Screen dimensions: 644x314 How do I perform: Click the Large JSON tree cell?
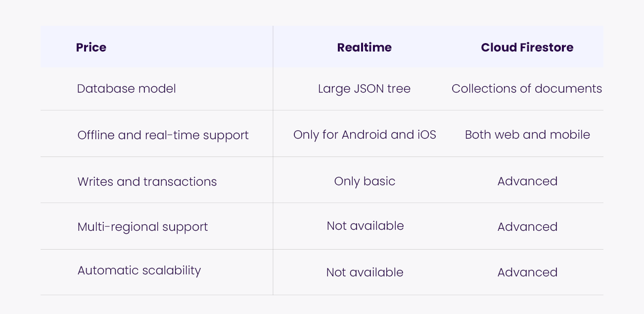(365, 89)
